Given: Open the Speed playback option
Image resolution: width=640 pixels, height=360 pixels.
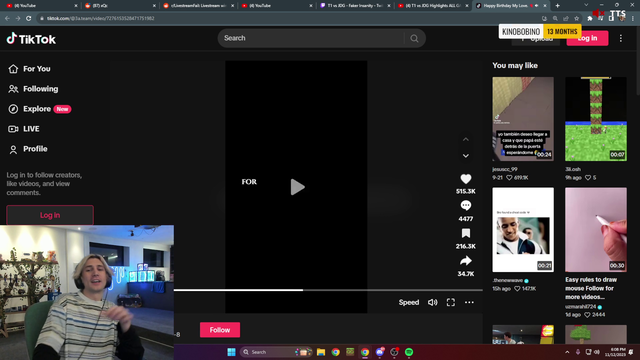Looking at the screenshot, I should tap(409, 302).
